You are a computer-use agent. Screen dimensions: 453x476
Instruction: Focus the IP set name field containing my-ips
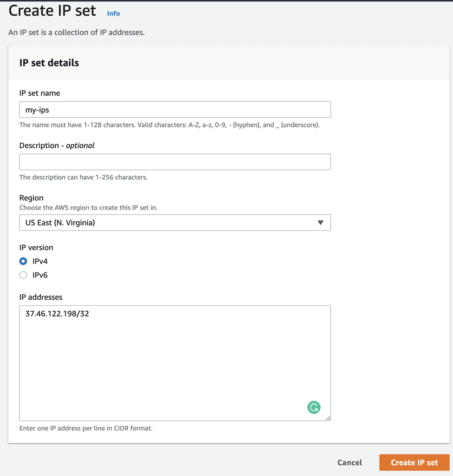175,110
